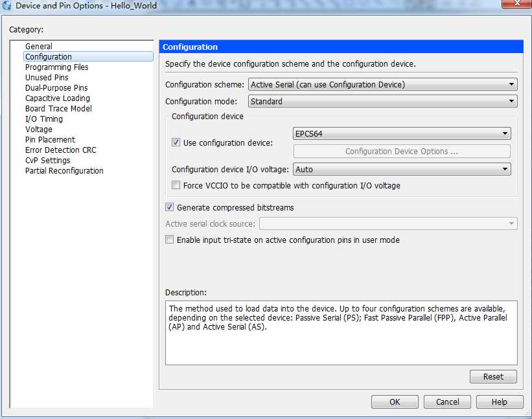Click the Reset button
This screenshot has width=532, height=419.
(x=493, y=377)
